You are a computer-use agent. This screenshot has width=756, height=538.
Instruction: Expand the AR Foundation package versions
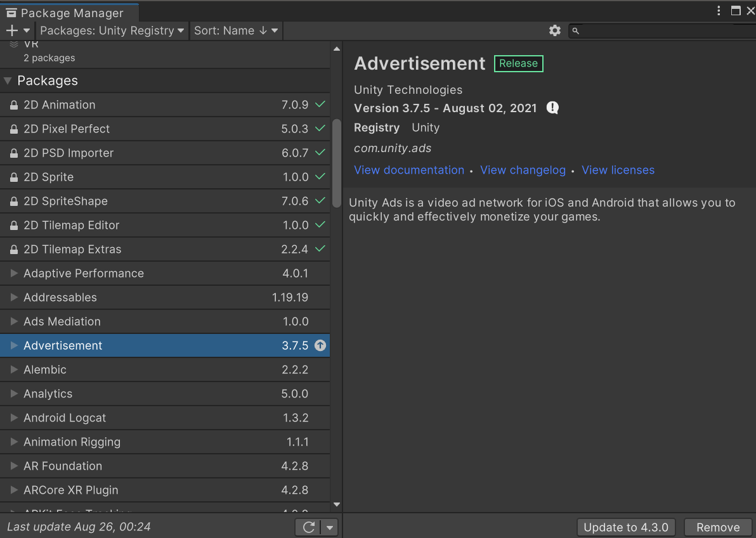[x=14, y=466]
